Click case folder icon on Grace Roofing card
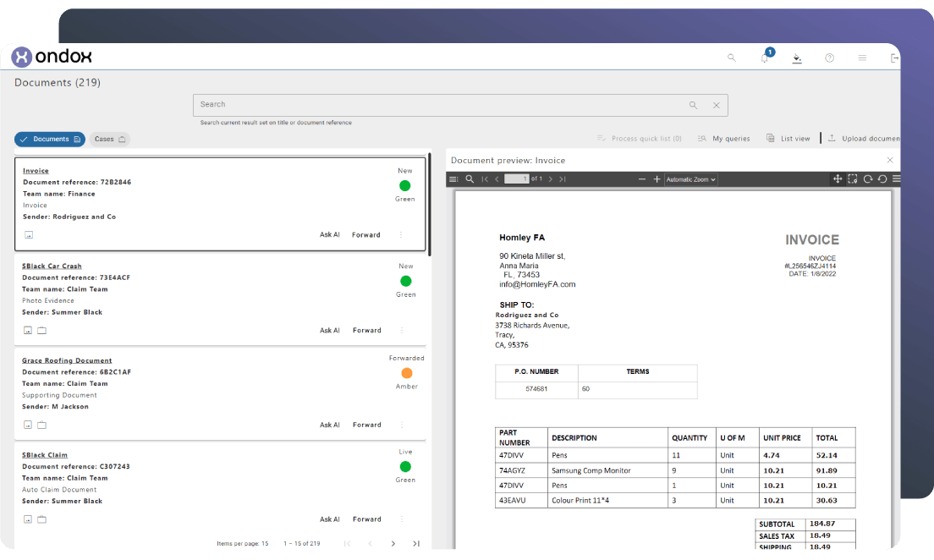 pos(41,425)
